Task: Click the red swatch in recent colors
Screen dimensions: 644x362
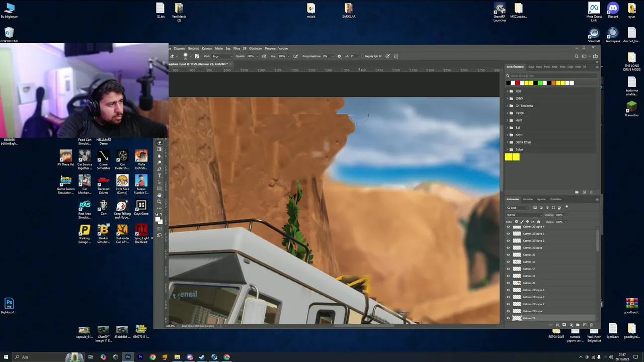Action: click(x=517, y=83)
